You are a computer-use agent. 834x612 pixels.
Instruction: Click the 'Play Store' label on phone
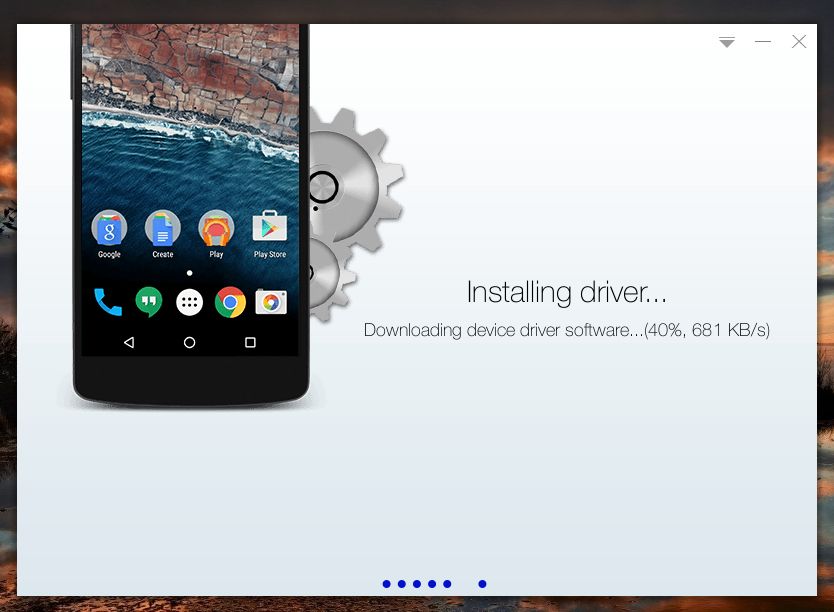tap(270, 255)
